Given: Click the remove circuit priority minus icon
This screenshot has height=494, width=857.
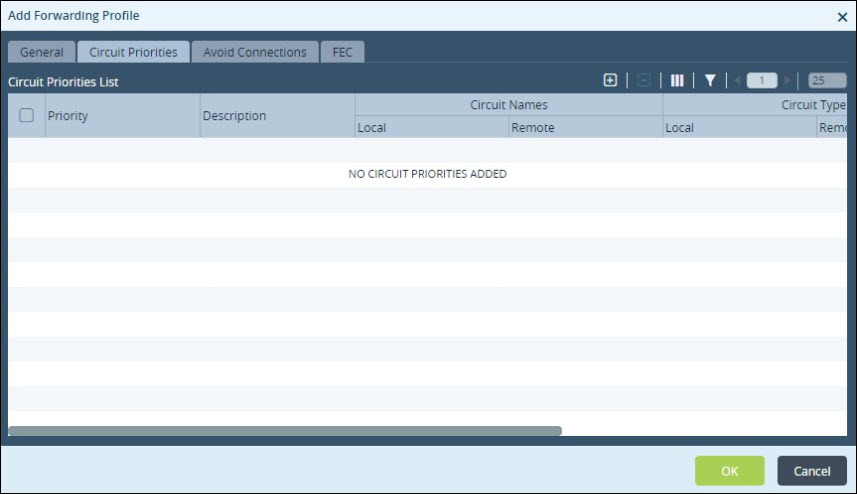Looking at the screenshot, I should click(644, 80).
